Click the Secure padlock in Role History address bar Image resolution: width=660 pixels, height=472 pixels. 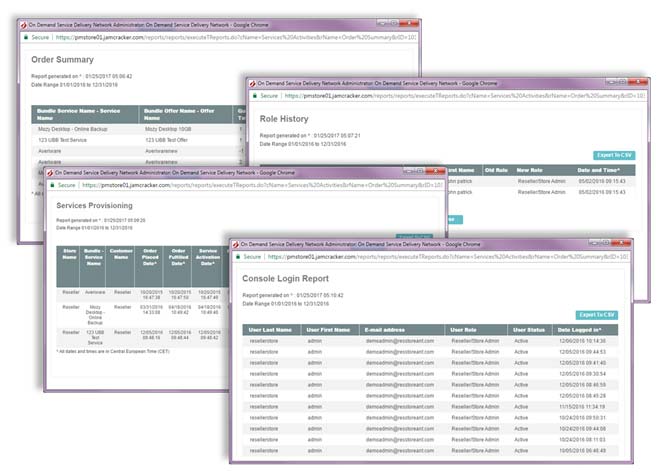(x=255, y=96)
